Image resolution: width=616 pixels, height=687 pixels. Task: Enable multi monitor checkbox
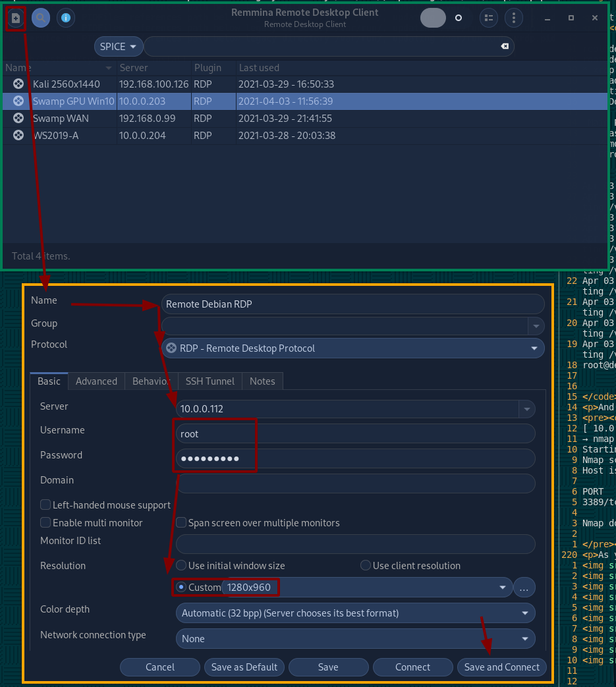coord(45,522)
